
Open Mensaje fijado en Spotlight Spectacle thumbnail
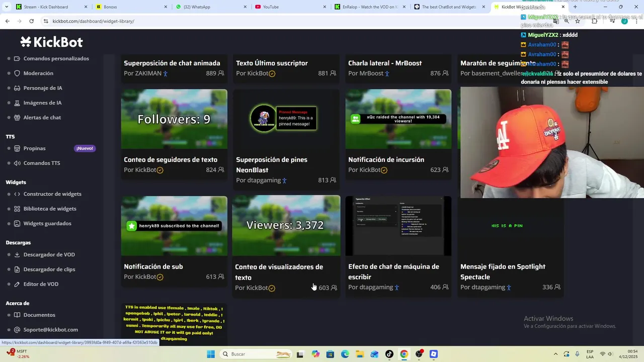[510, 226]
